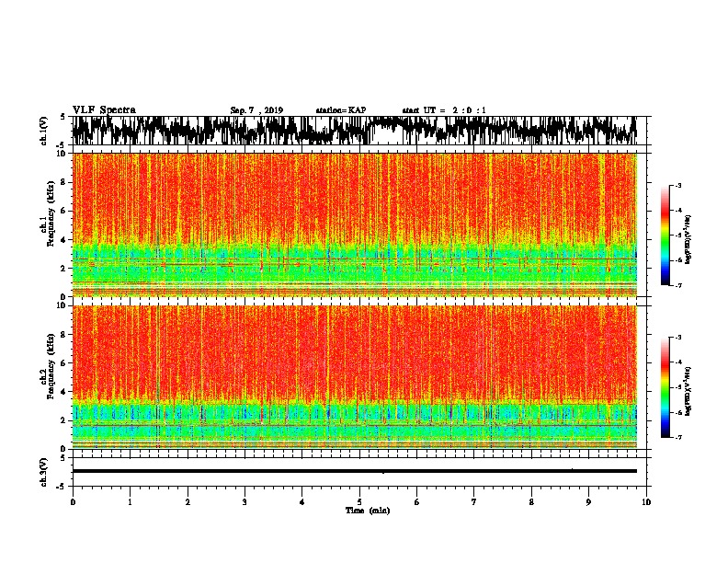Click the ch.2 frequency axis tick "2"
Screen dimensions: 728x563
tap(64, 420)
